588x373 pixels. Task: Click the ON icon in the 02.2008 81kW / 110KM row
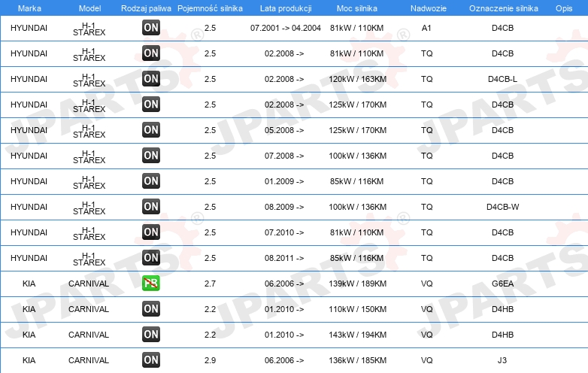[x=151, y=53]
